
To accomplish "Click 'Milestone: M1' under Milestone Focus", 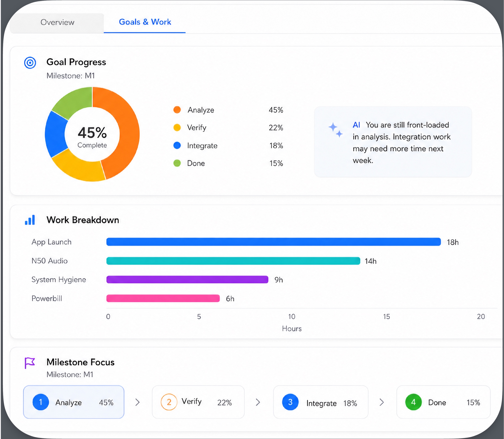I will click(x=70, y=374).
